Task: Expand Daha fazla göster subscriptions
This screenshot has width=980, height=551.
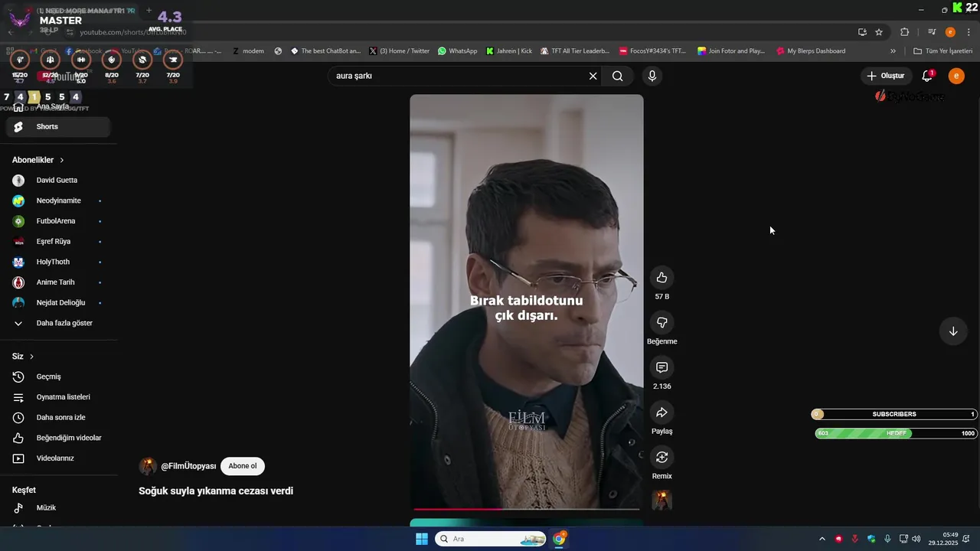Action: pos(58,323)
